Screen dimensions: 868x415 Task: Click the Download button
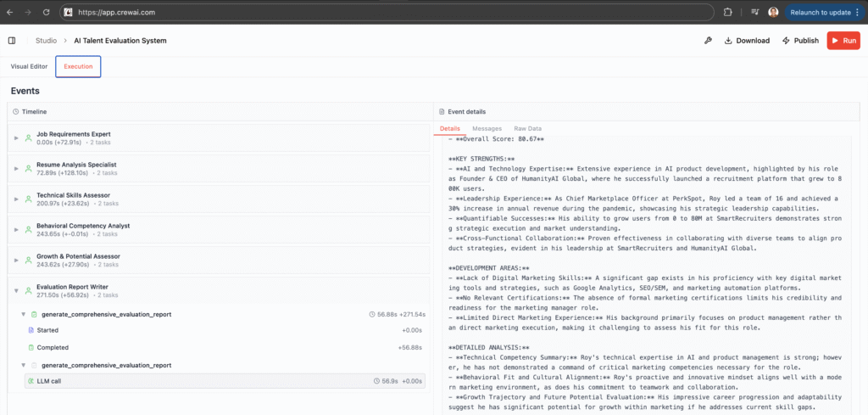pos(747,41)
